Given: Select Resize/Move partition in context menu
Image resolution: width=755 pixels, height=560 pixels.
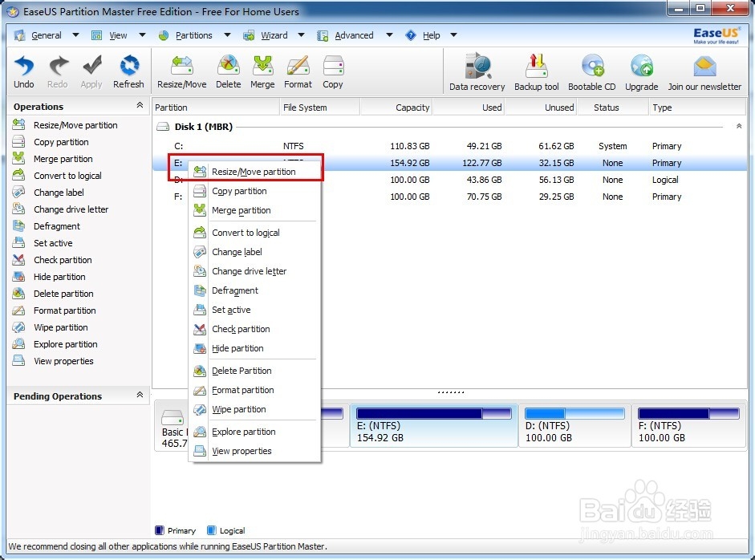Looking at the screenshot, I should (x=254, y=172).
